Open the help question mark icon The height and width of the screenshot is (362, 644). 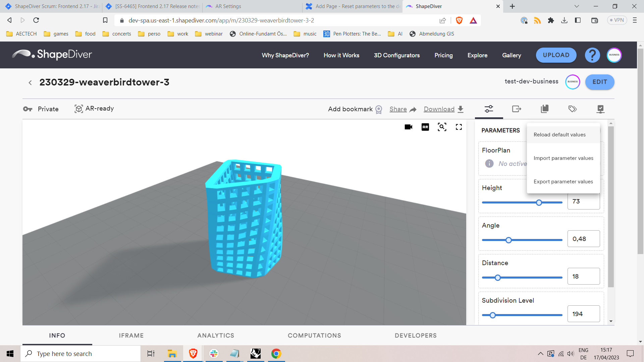click(592, 55)
